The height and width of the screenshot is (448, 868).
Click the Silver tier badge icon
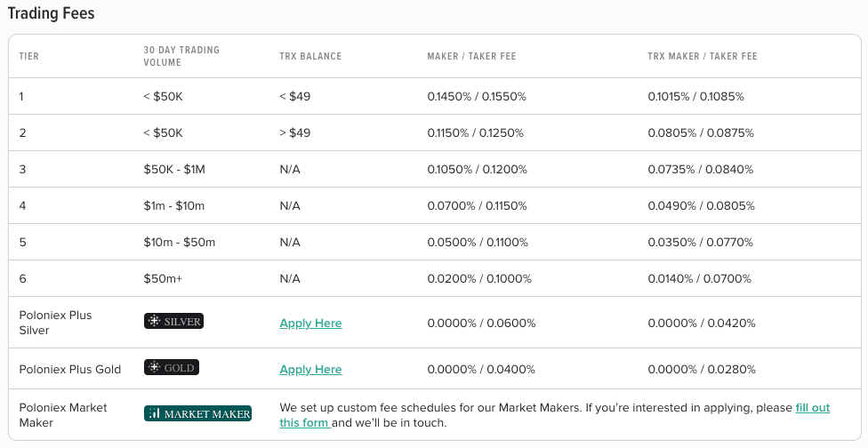pyautogui.click(x=173, y=322)
